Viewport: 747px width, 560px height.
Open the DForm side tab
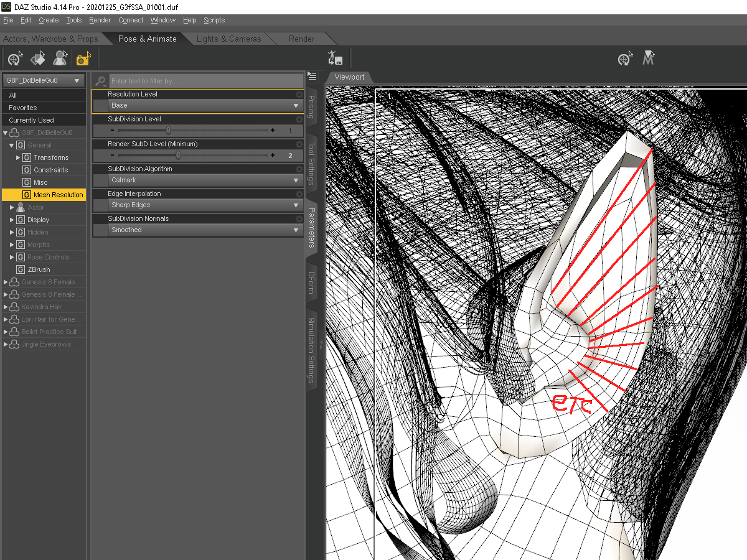tap(312, 282)
